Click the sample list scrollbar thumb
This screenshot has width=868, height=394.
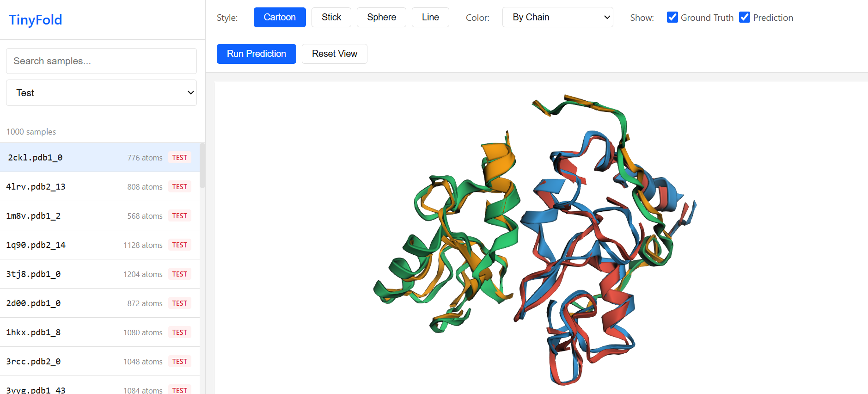tap(202, 166)
